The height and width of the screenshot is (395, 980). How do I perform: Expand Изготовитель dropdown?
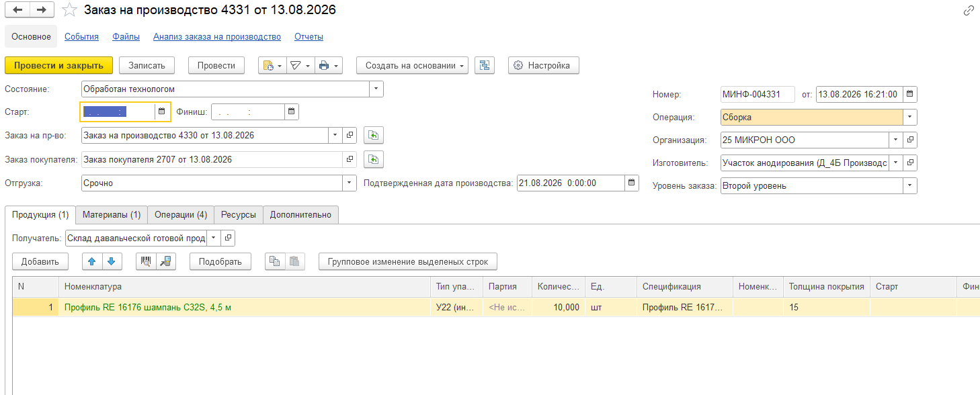[x=896, y=163]
